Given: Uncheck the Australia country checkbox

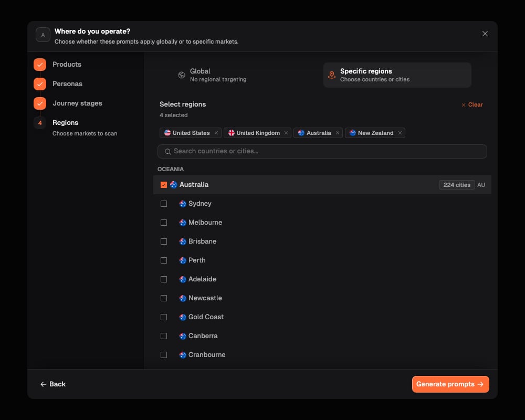Looking at the screenshot, I should point(164,185).
